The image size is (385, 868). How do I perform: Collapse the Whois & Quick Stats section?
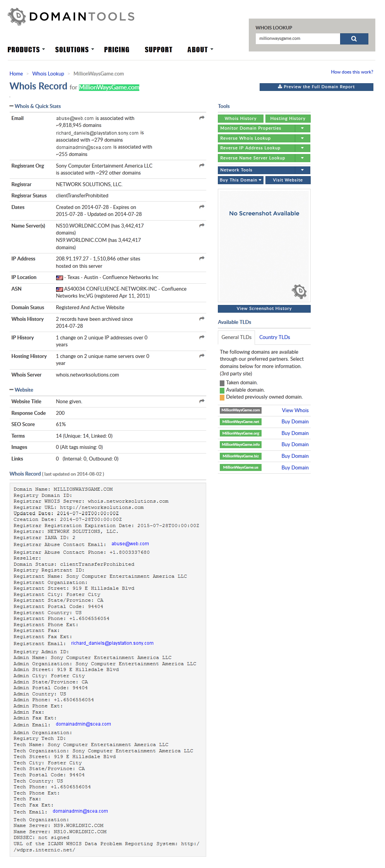[12, 106]
